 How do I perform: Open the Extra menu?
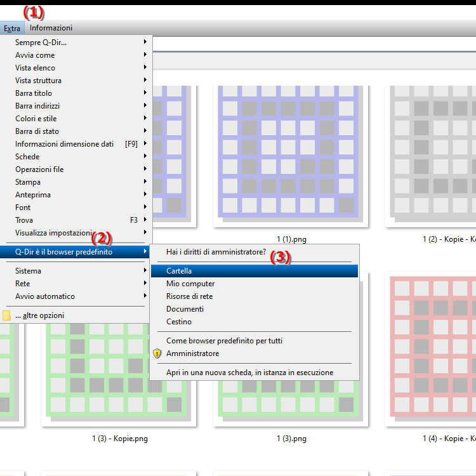click(12, 28)
